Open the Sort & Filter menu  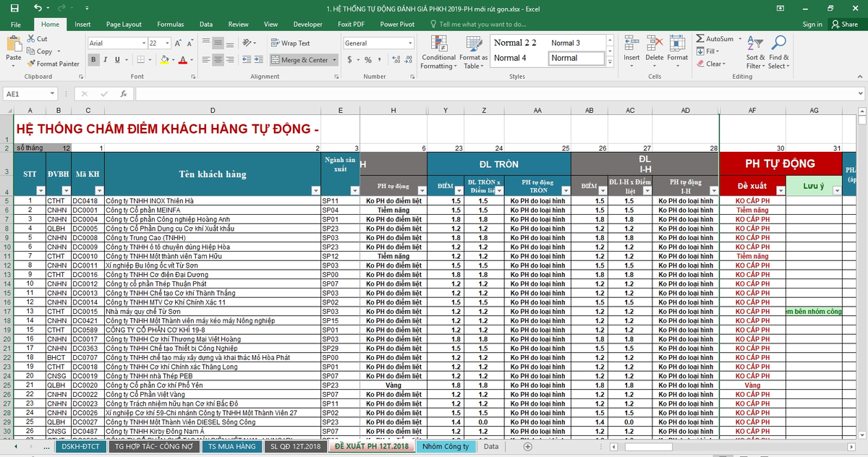coord(755,52)
